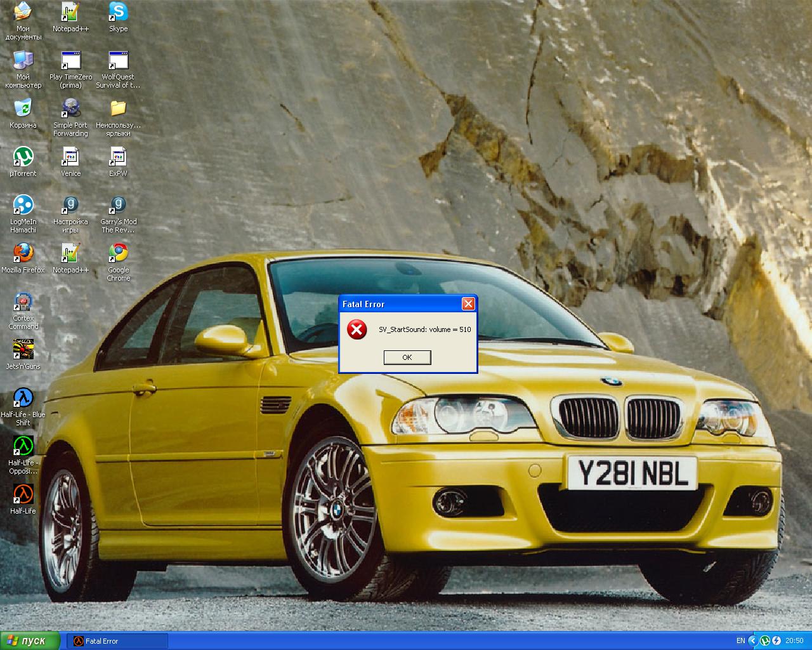Select the Mozilla Firefox desktop icon
Viewport: 812px width, 650px height.
pyautogui.click(x=23, y=258)
